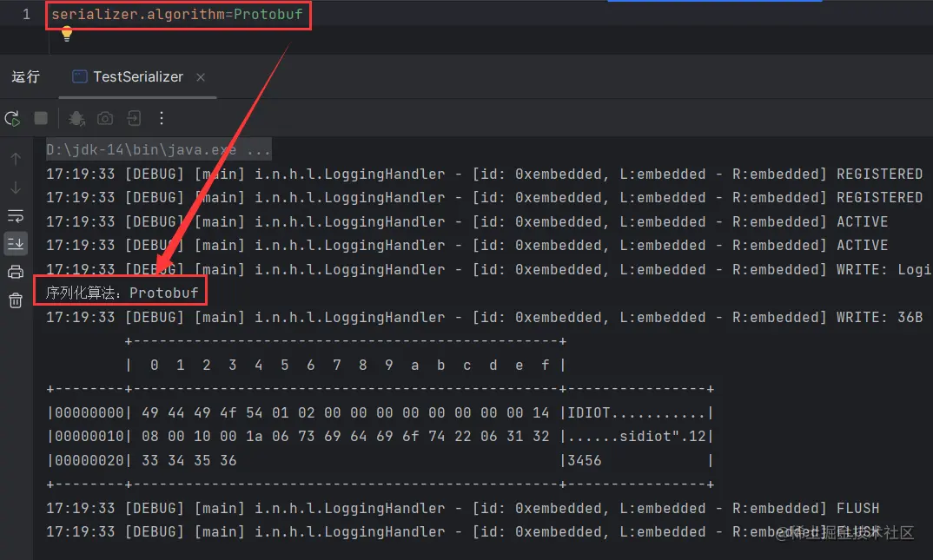Stop the running process
The image size is (933, 560).
coord(41,118)
